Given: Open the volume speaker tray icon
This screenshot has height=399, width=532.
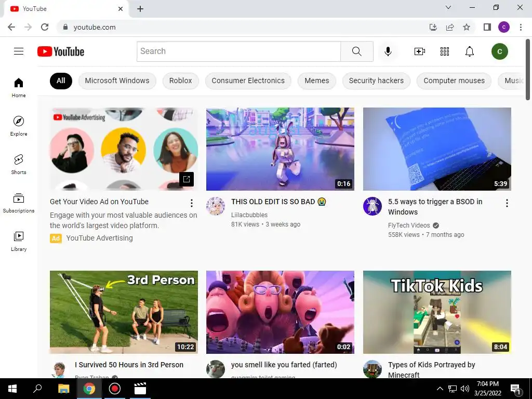Looking at the screenshot, I should coord(465,389).
